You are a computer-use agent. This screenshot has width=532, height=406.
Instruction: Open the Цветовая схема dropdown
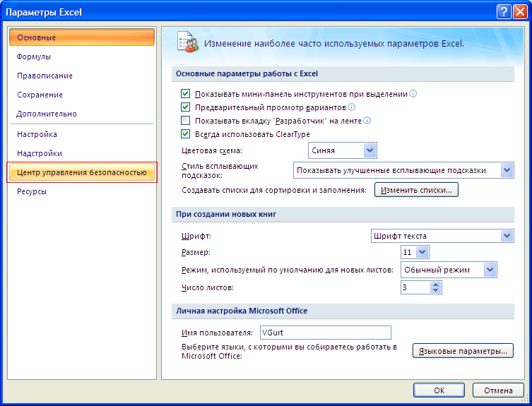click(x=370, y=150)
